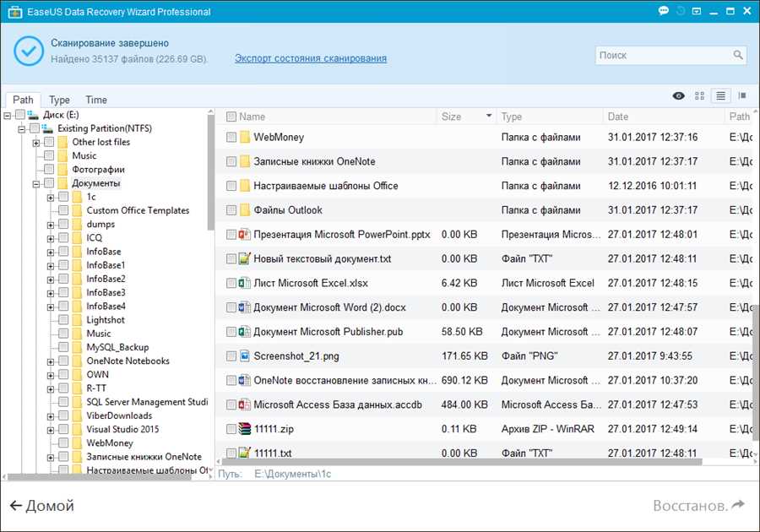
Task: Collapse the Existing Partition(NTFS) node
Action: point(22,129)
